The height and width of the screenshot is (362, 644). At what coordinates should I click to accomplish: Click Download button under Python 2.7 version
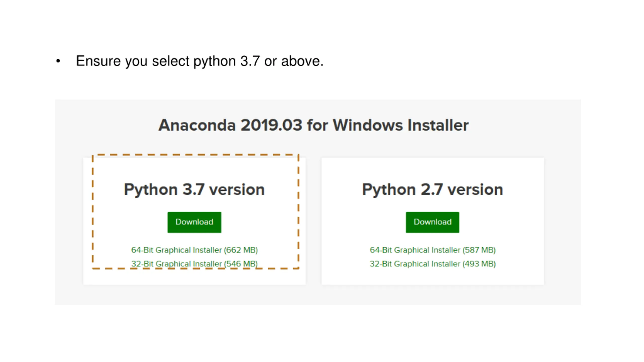tap(432, 222)
